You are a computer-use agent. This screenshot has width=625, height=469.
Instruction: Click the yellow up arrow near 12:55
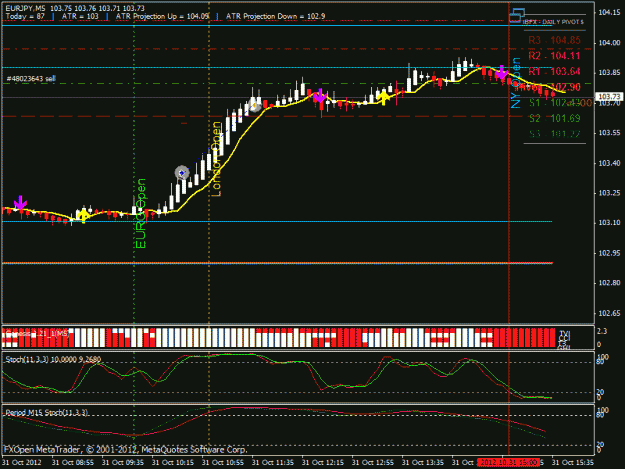pos(383,97)
